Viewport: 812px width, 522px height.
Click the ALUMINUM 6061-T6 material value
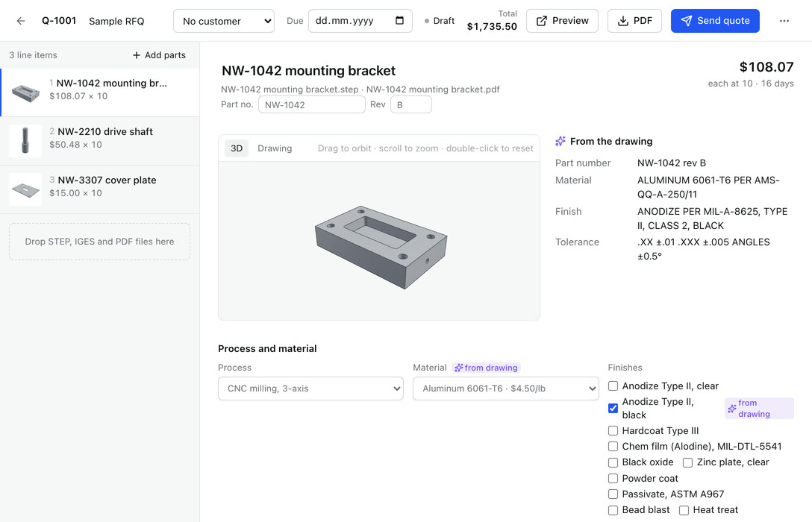[x=708, y=187]
